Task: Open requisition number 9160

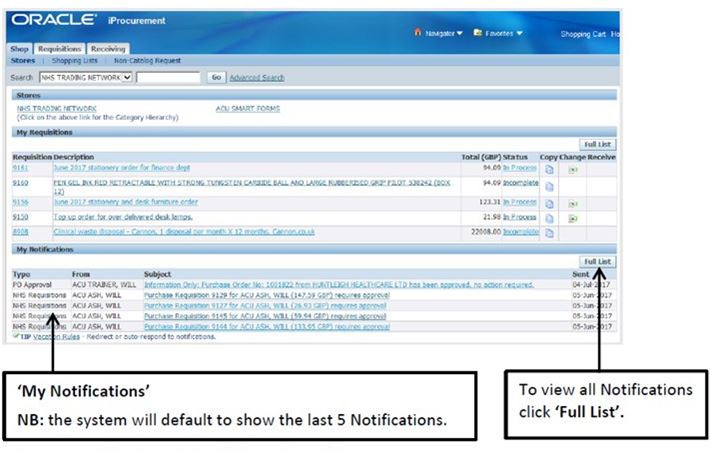Action: point(20,183)
